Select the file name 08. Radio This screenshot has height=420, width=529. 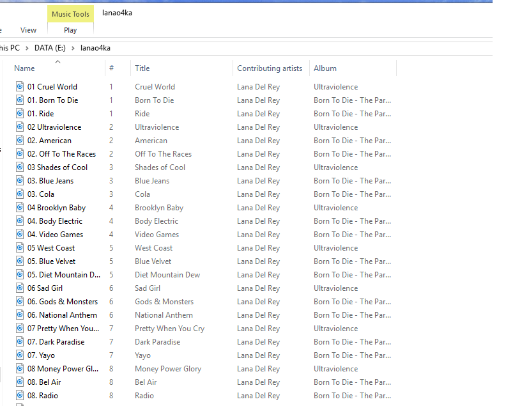pos(43,396)
